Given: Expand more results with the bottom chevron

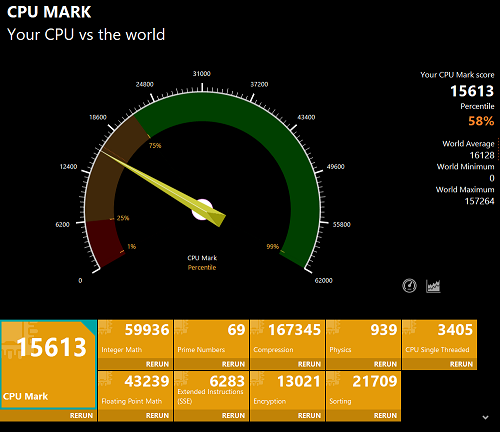Looking at the screenshot, I should click(486, 417).
